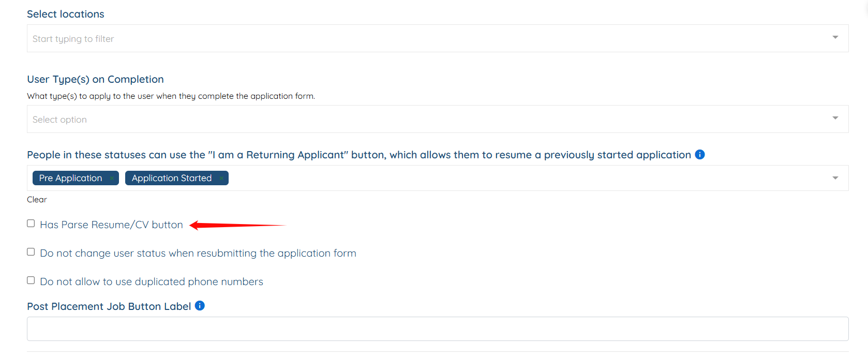Expand the returning applicant statuses dropdown arrow
868x356 pixels.
(835, 178)
